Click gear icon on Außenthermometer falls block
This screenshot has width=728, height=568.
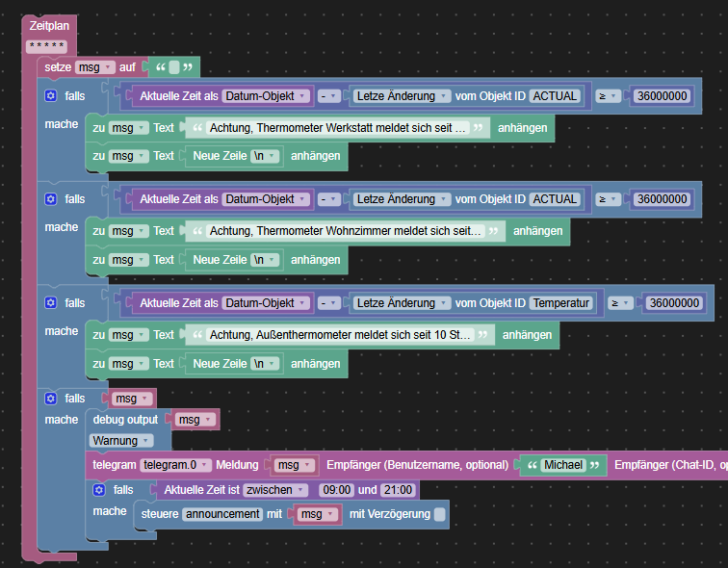click(x=51, y=303)
